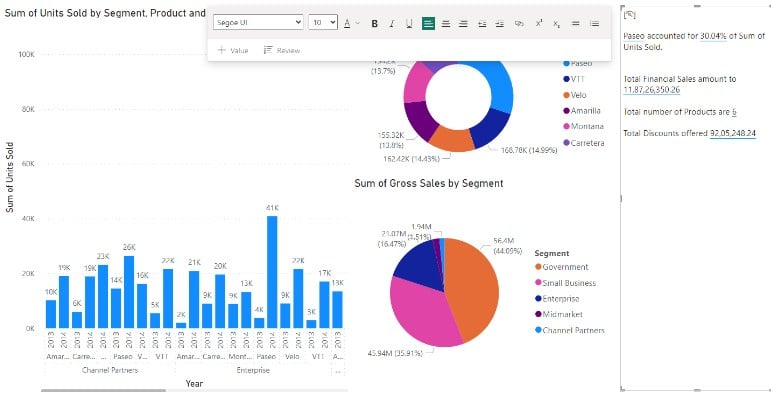The image size is (771, 394).
Task: Toggle italic formatting
Action: 392,23
